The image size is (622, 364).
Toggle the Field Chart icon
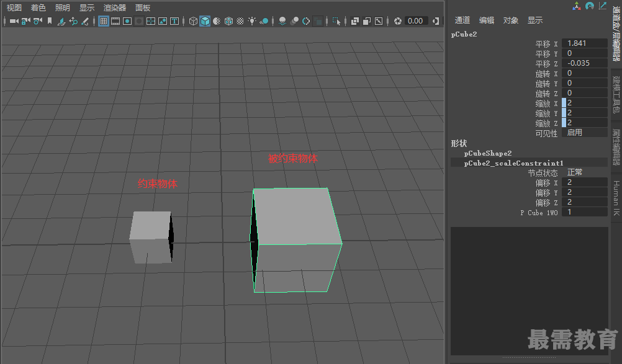pyautogui.click(x=151, y=21)
